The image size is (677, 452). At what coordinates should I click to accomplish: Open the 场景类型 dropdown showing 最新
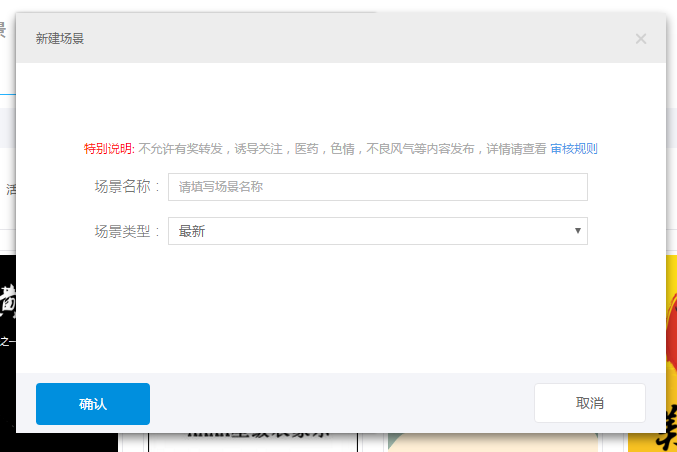click(x=370, y=231)
